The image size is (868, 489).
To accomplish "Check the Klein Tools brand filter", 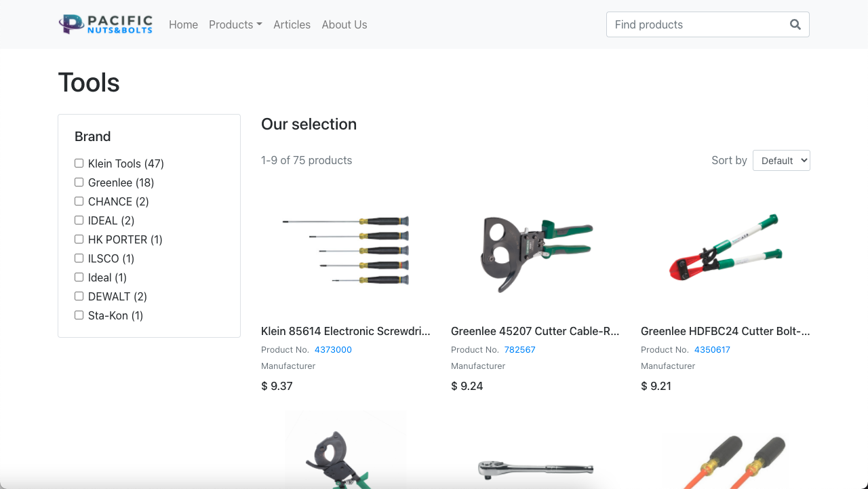I will 79,163.
